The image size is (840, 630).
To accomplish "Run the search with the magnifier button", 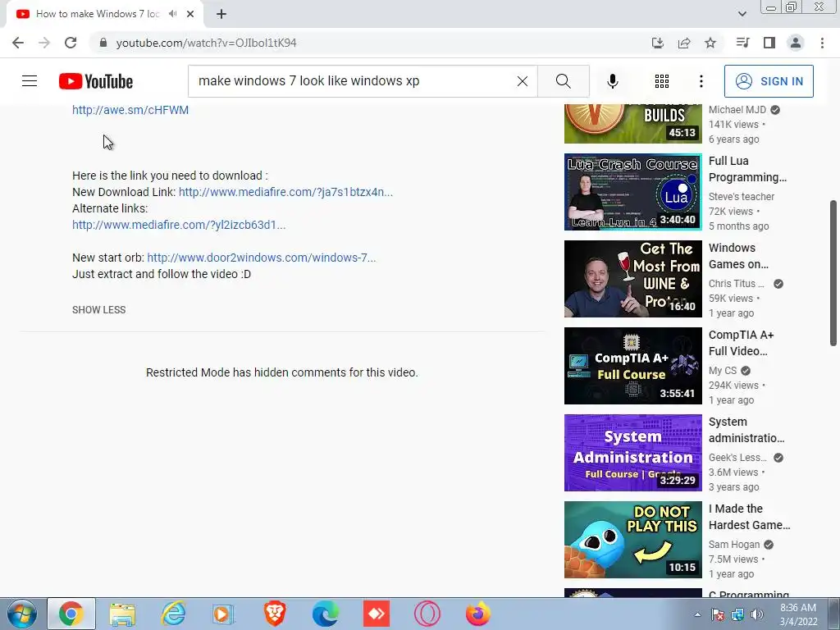I will click(563, 81).
